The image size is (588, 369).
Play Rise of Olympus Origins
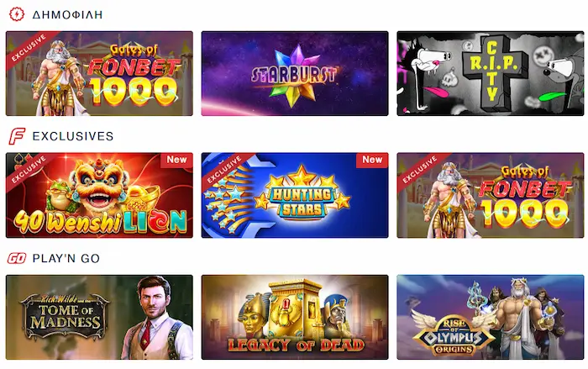click(491, 317)
